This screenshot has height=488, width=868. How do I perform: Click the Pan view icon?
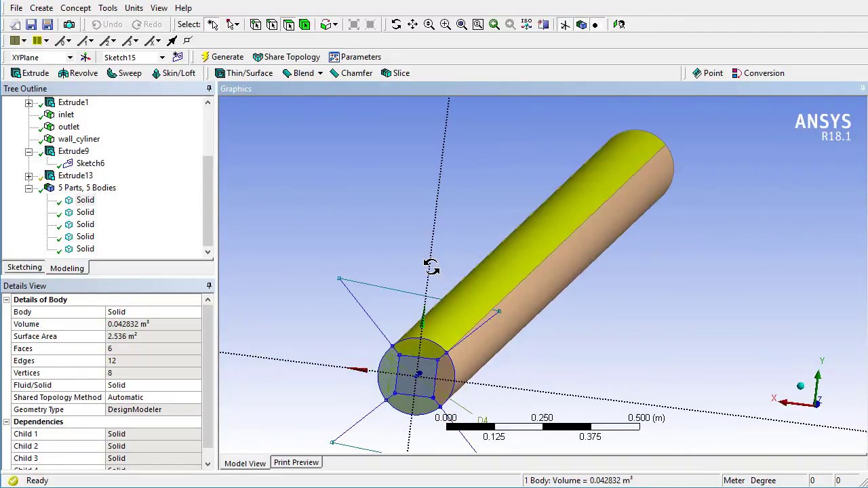tap(412, 24)
